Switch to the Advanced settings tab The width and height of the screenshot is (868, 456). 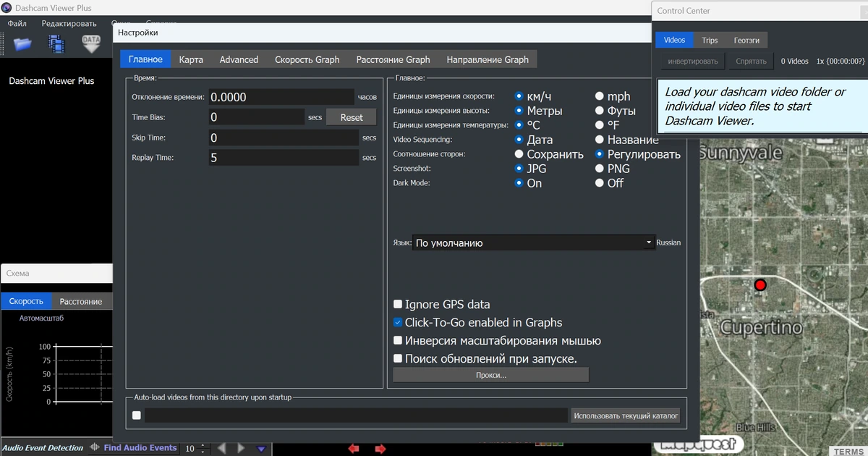point(239,59)
